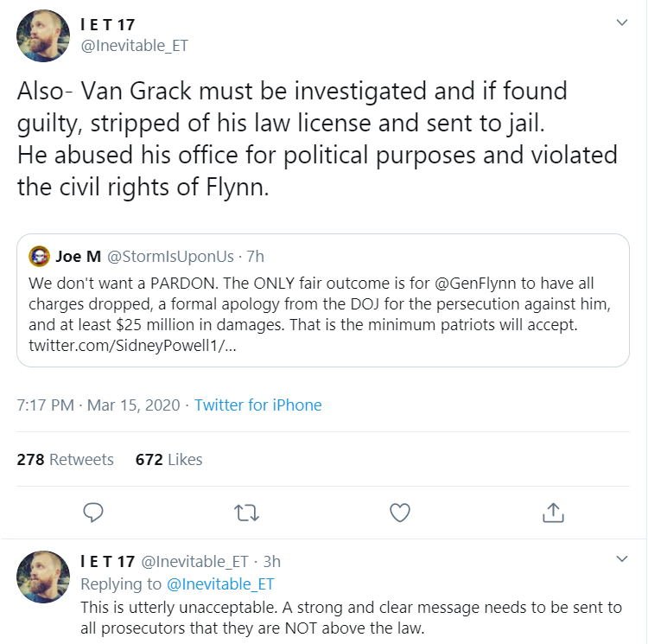Open the main tweet's author profile picture
This screenshot has width=648, height=644.
(43, 35)
